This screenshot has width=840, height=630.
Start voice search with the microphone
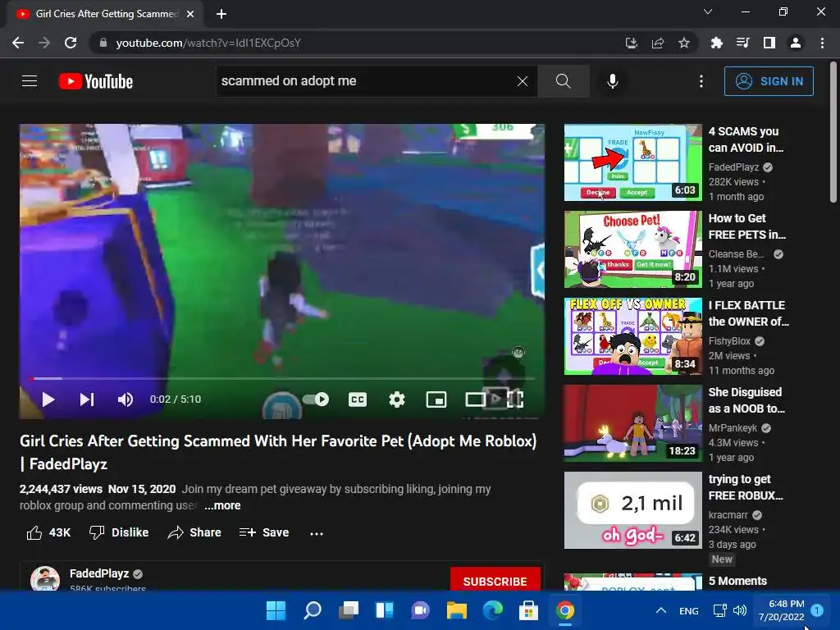[613, 81]
